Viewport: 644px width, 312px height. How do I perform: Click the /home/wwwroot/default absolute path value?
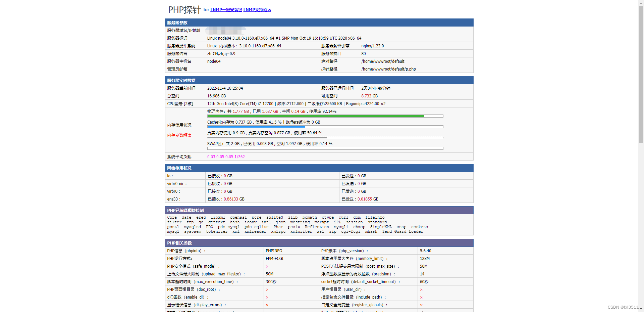click(x=383, y=61)
